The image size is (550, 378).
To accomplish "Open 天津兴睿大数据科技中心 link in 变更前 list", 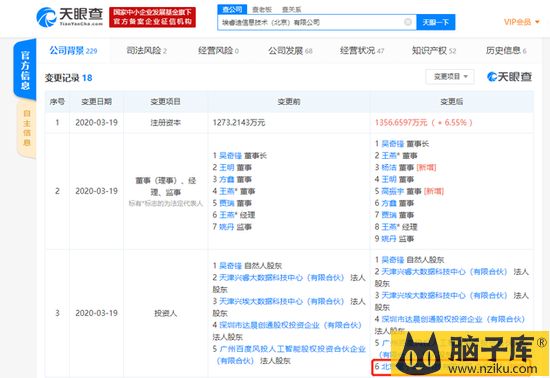I will click(282, 278).
